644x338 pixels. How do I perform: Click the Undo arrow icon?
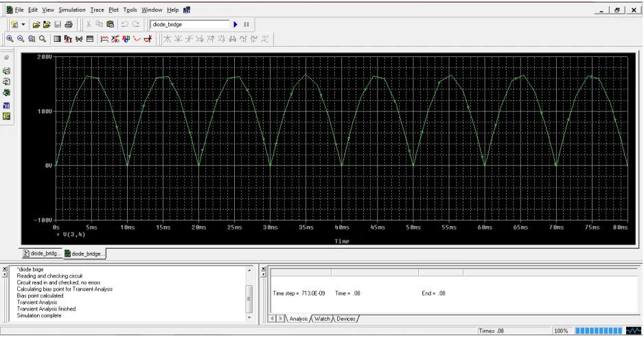tap(125, 24)
